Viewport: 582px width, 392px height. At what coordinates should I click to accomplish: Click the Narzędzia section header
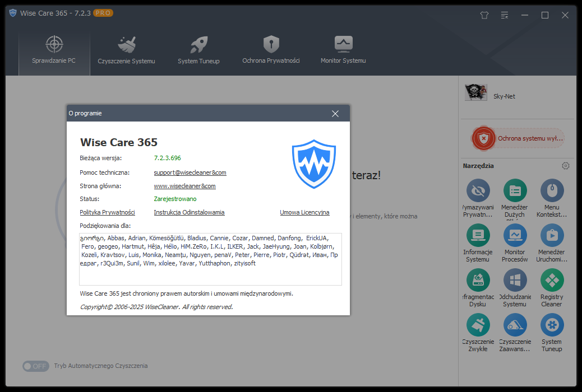(478, 166)
